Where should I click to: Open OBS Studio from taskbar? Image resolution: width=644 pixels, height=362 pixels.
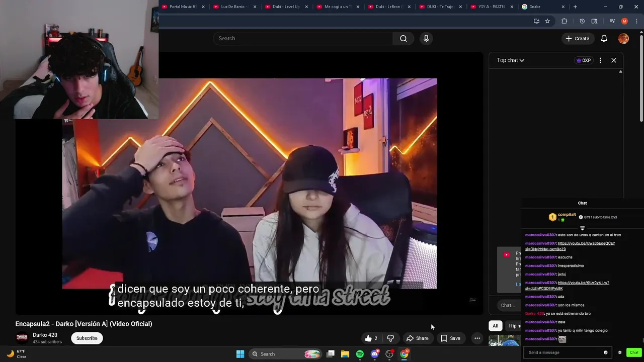pyautogui.click(x=389, y=354)
